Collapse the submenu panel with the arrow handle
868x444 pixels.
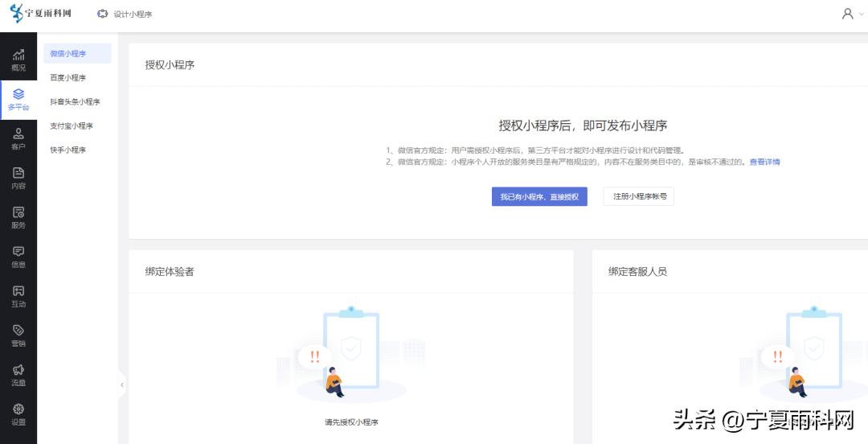click(x=122, y=384)
